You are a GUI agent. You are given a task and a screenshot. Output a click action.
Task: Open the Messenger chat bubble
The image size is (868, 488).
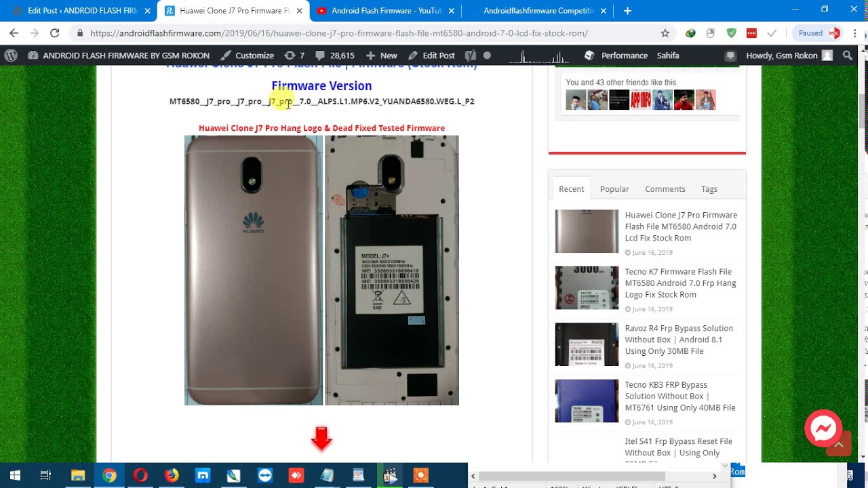(x=823, y=428)
